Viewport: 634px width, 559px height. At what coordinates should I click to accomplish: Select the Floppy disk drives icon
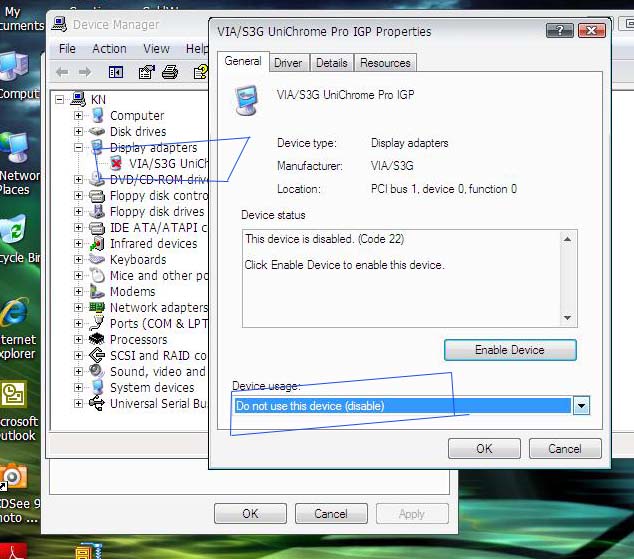click(97, 212)
